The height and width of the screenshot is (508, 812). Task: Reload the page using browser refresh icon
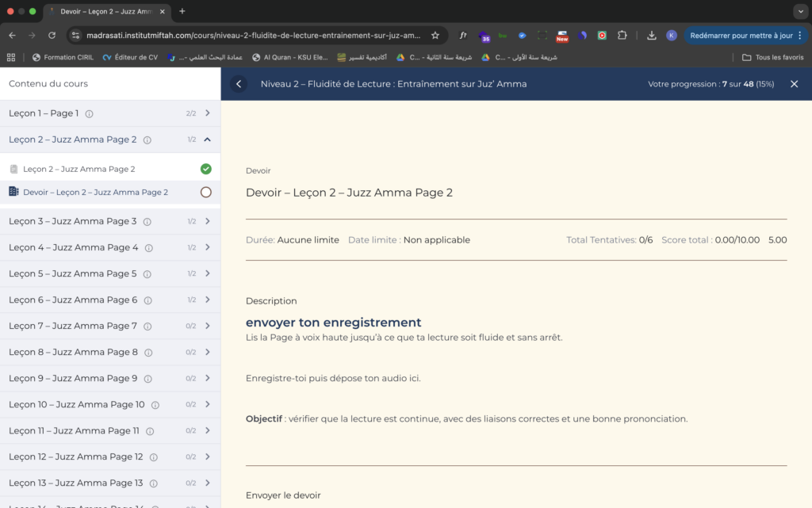coord(52,35)
